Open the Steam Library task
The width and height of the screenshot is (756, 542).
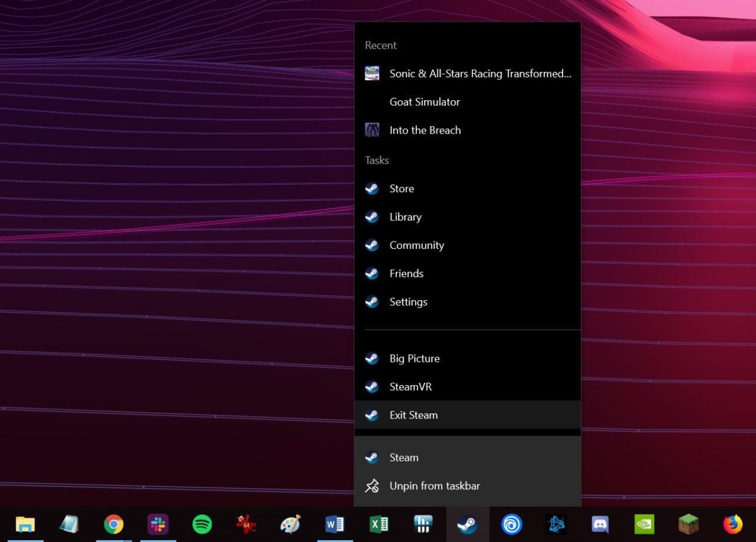click(x=467, y=217)
